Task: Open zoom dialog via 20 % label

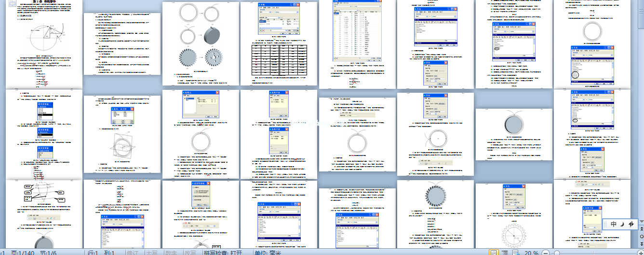Action: click(x=531, y=253)
